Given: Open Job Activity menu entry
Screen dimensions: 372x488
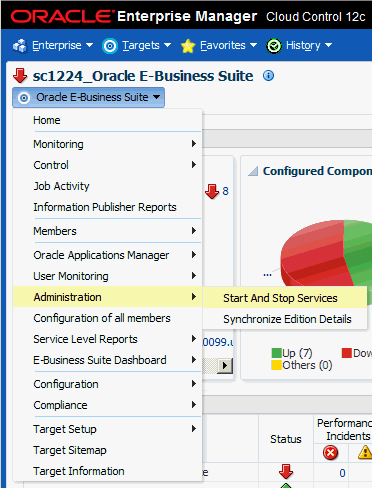Looking at the screenshot, I should tap(61, 186).
